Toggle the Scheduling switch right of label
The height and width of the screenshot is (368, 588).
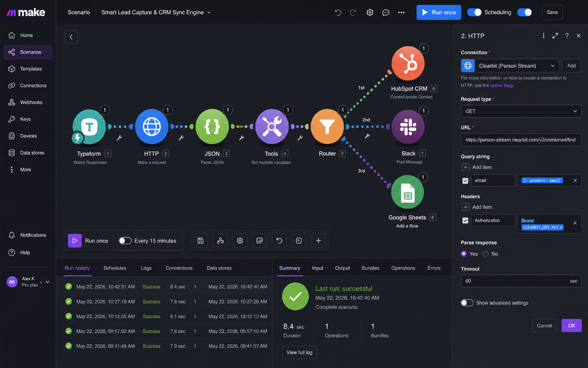tap(525, 12)
